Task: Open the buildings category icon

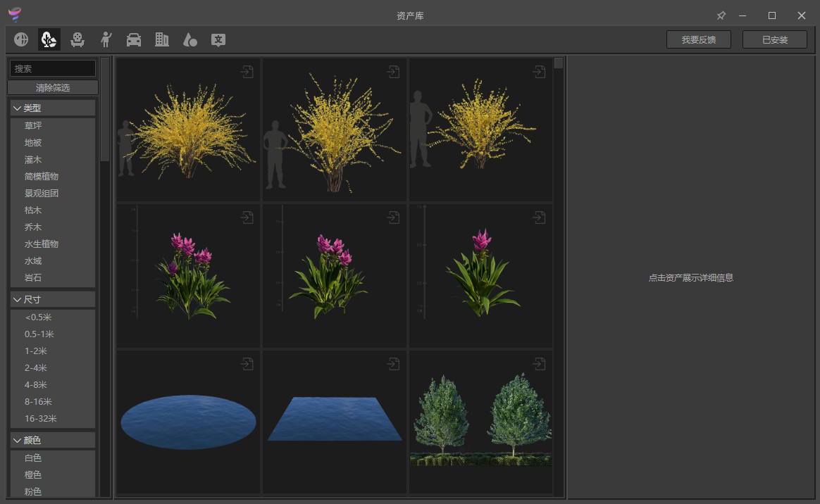Action: (162, 39)
